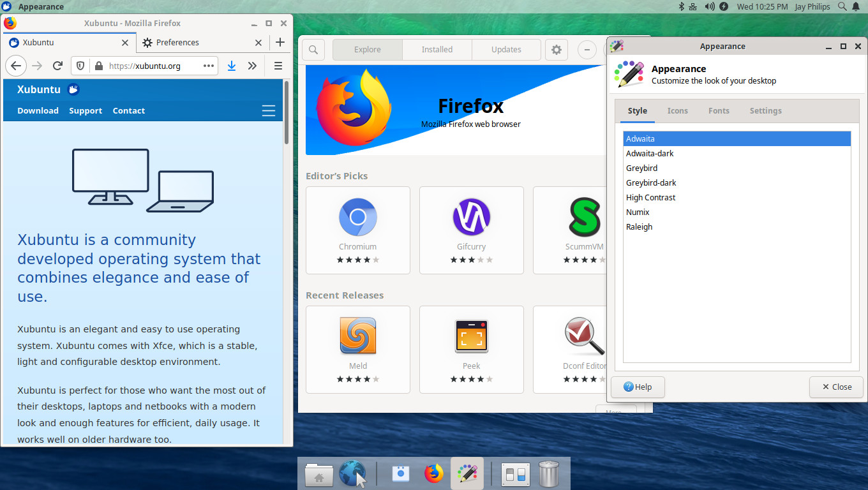Select the Updates view in software store
The image size is (868, 490).
tap(506, 50)
